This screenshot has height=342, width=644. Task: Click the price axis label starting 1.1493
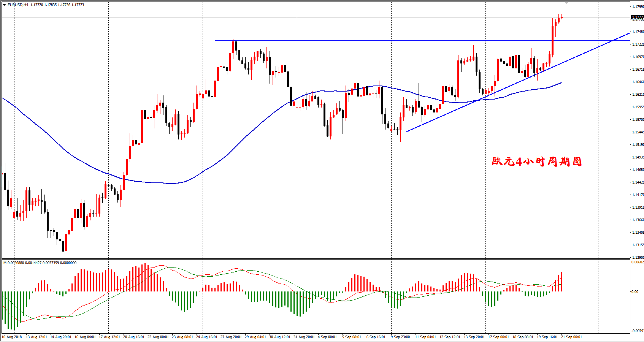point(638,157)
